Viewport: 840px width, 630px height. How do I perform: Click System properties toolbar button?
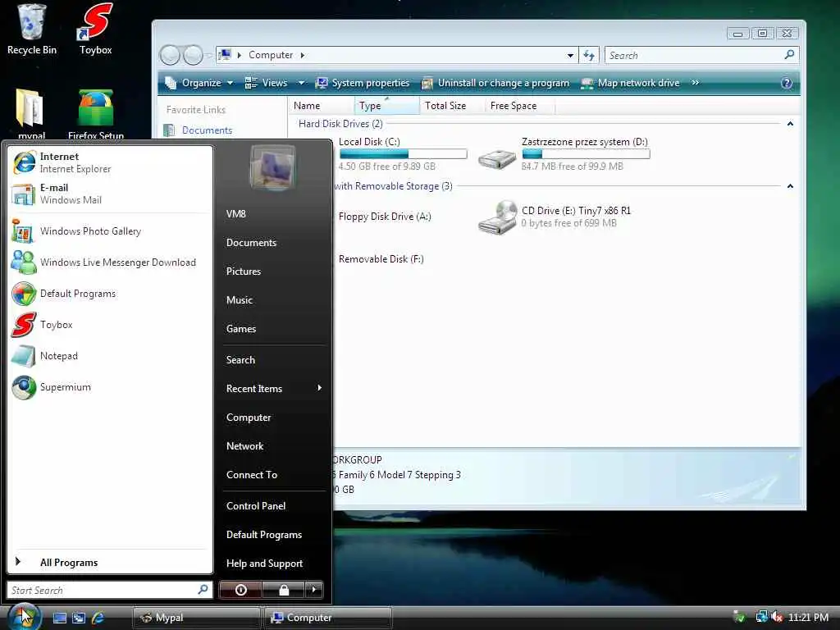point(363,83)
